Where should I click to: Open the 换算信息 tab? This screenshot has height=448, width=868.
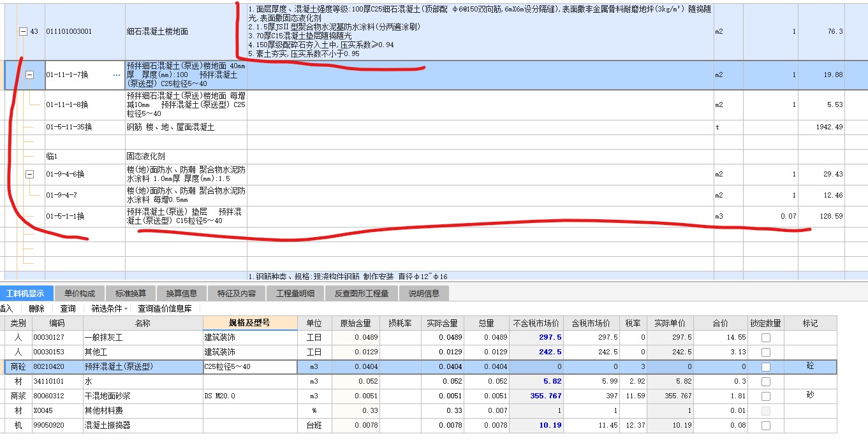[x=182, y=293]
